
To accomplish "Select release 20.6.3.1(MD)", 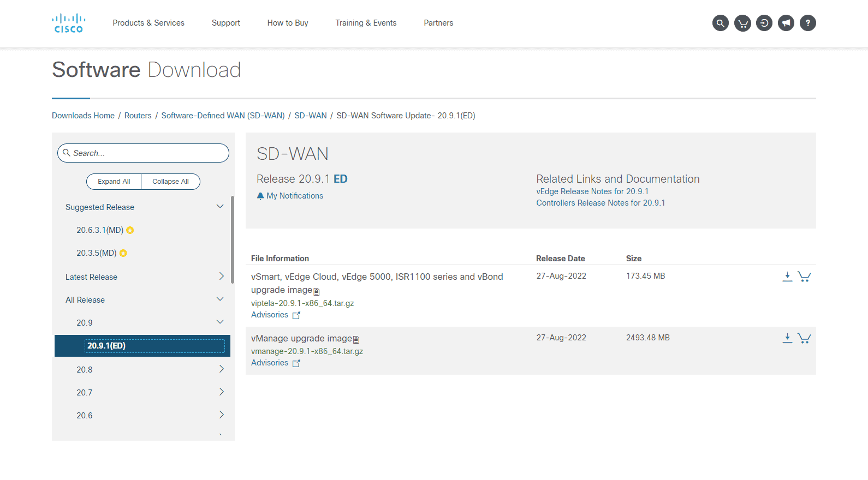I will [x=100, y=230].
